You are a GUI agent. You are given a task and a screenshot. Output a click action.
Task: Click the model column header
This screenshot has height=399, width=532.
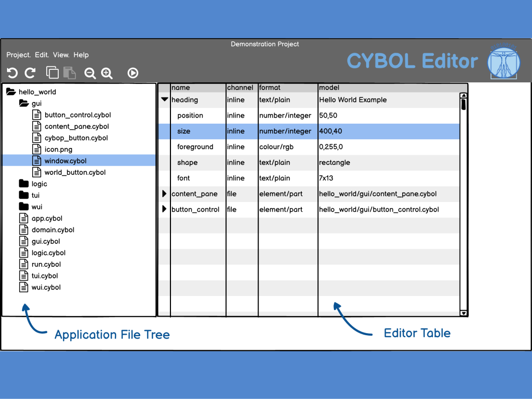[329, 87]
